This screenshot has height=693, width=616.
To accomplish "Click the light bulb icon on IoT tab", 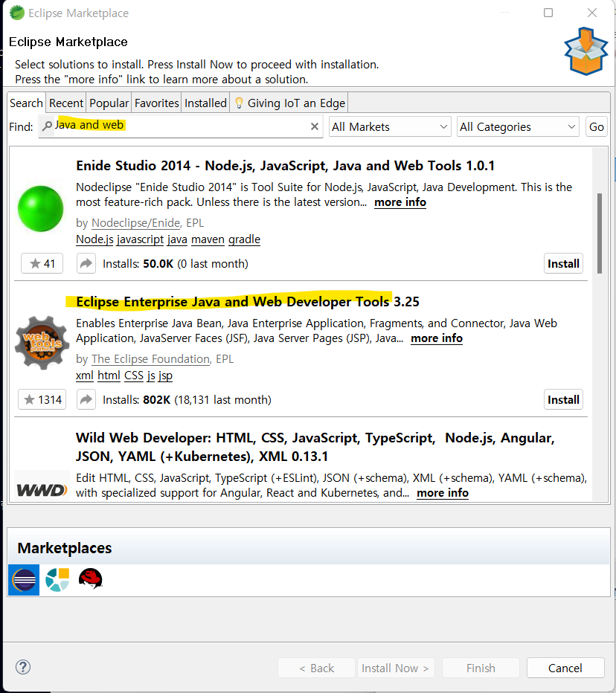I will click(239, 103).
